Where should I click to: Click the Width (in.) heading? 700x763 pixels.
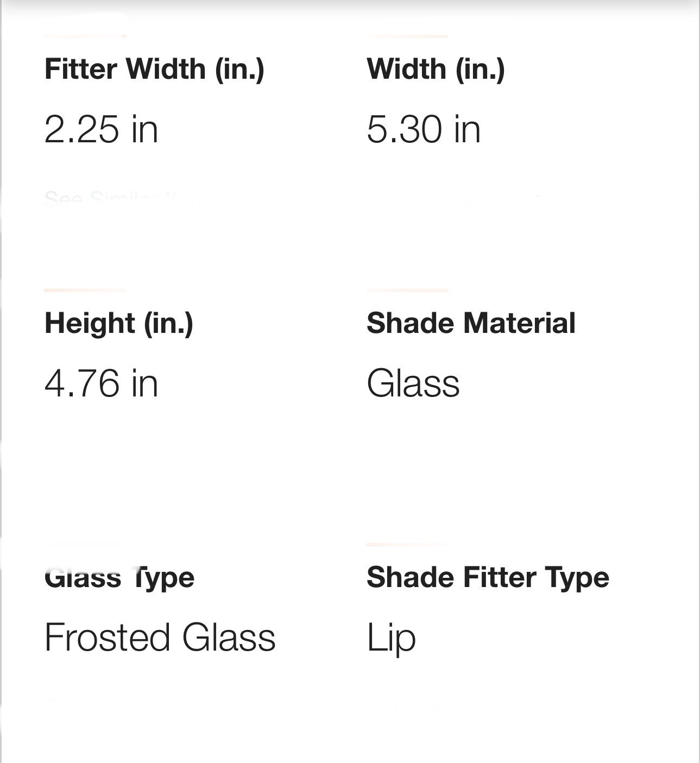coord(436,69)
